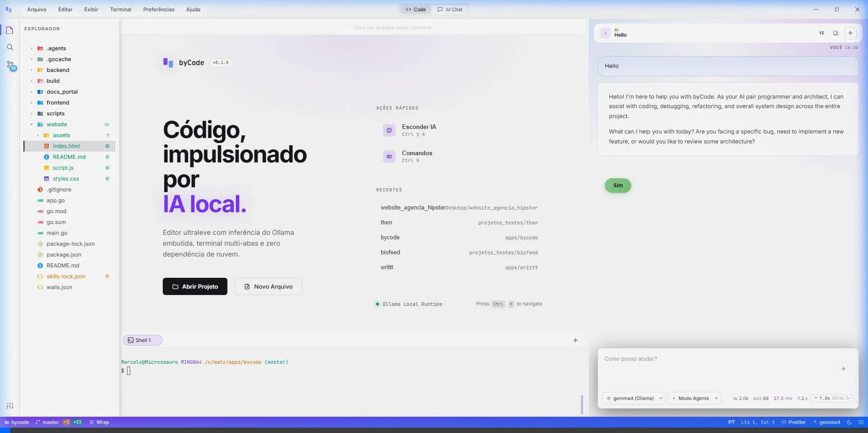Viewport: 868px width, 433px height.
Task: Switch to AI Chat view toggle
Action: (x=450, y=10)
